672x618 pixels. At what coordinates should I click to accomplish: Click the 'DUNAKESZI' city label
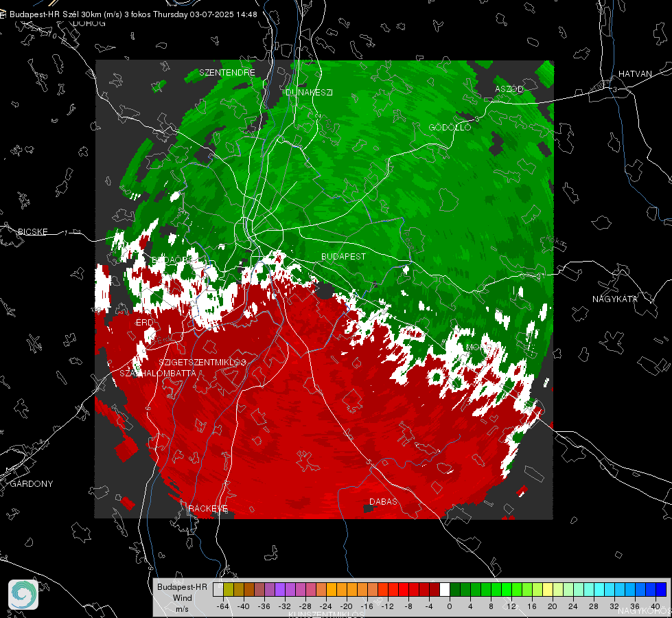(309, 92)
